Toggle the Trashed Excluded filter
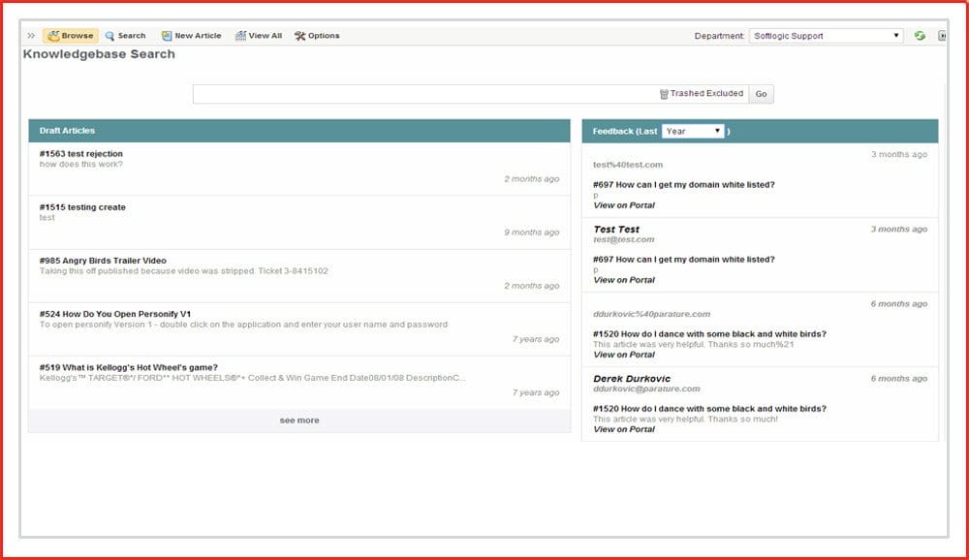The width and height of the screenshot is (969, 560). coord(702,94)
